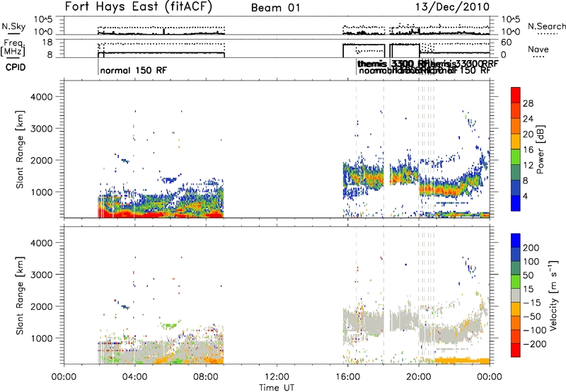The height and width of the screenshot is (392, 566).
Task: Click the red bottom segment of the Velocity color bar
Action: click(516, 350)
